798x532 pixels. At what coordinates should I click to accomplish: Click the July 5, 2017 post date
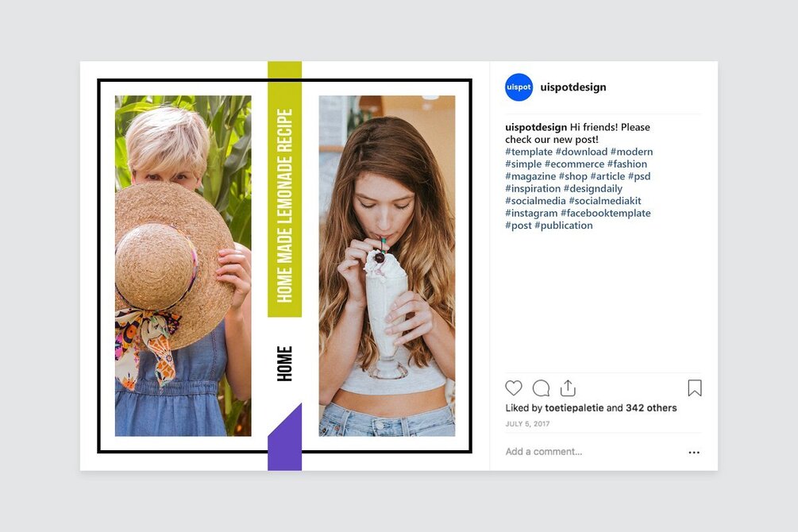point(527,423)
